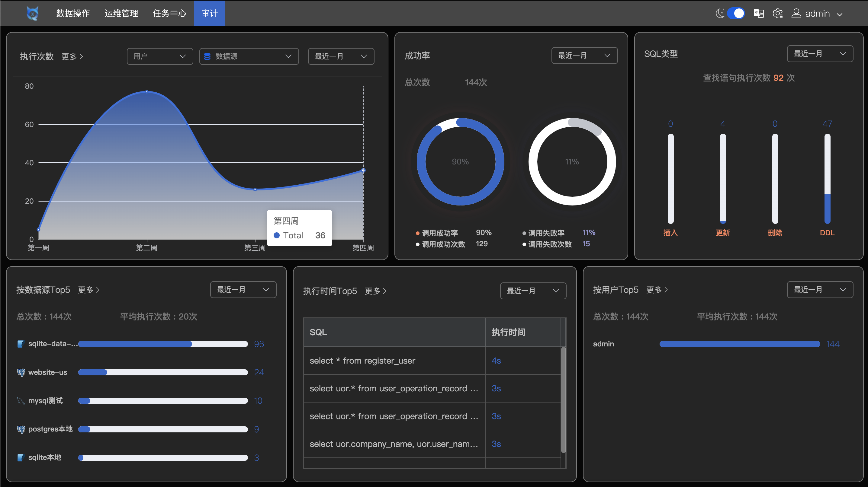Open the language translation icon
This screenshot has width=868, height=487.
click(758, 14)
